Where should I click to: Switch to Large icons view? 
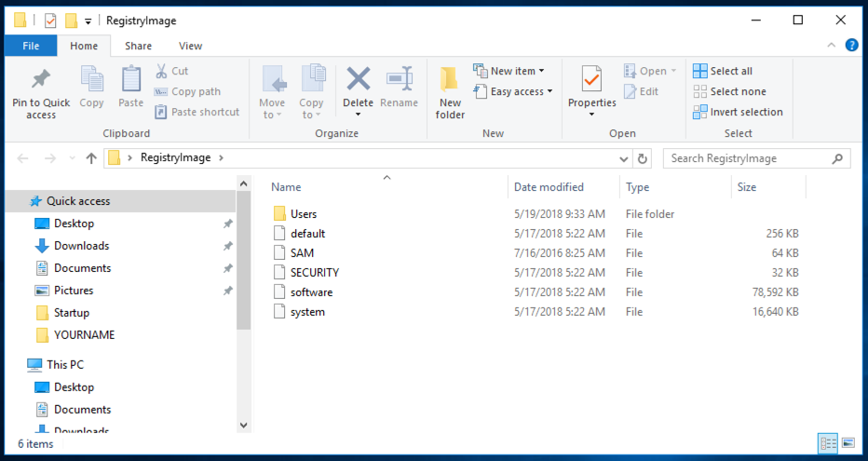848,443
